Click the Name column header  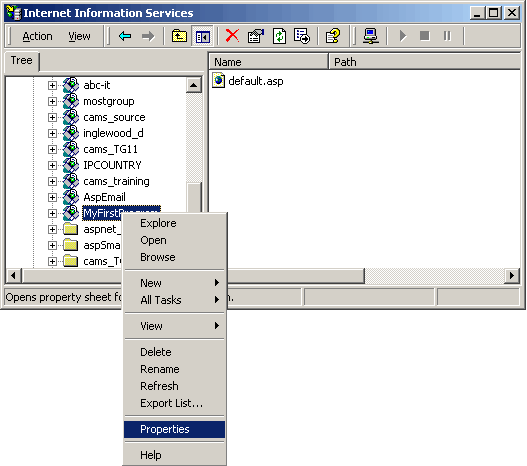point(269,62)
